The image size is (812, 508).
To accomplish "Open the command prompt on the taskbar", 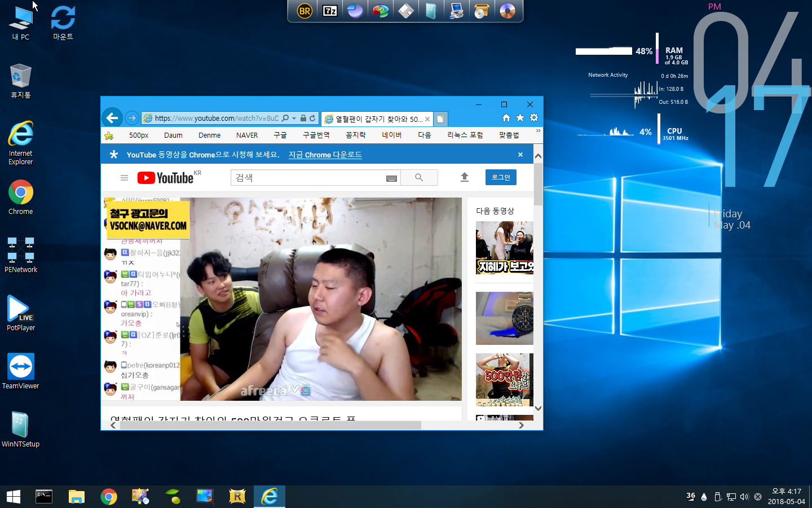I will tap(44, 497).
